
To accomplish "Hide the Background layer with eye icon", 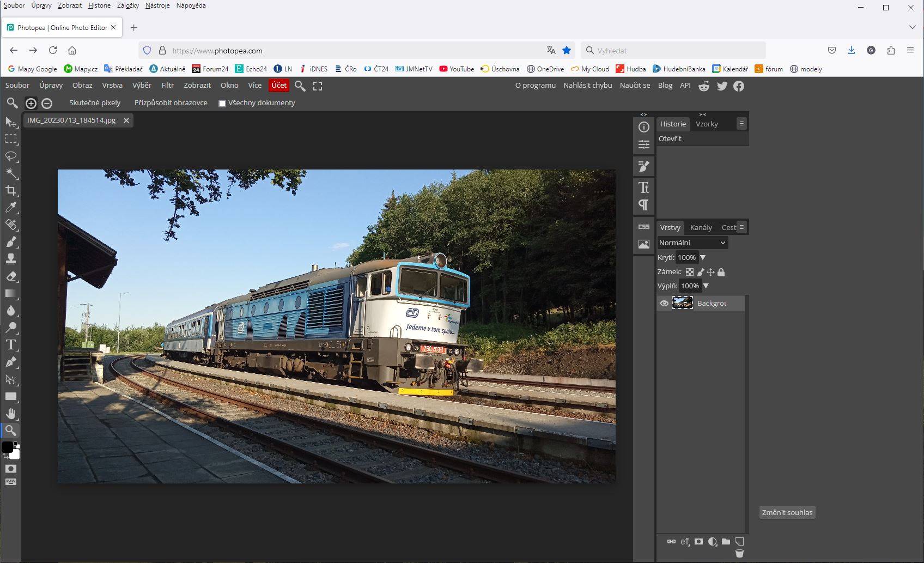I will [664, 304].
